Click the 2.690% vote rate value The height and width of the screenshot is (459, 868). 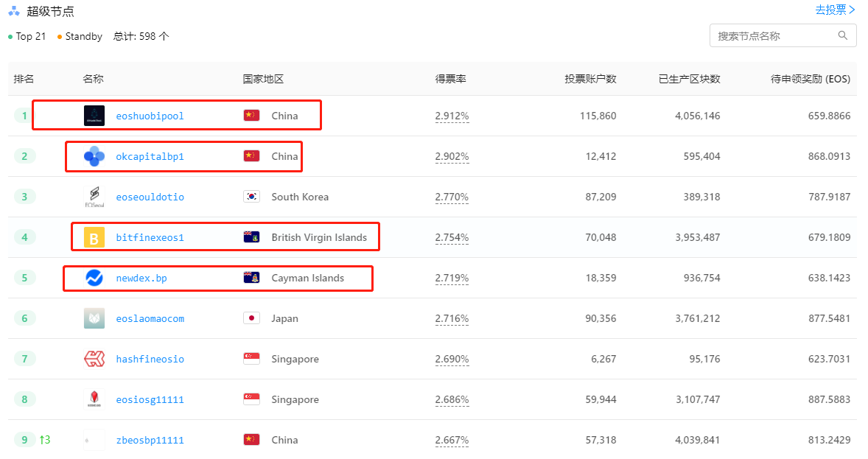click(x=452, y=359)
